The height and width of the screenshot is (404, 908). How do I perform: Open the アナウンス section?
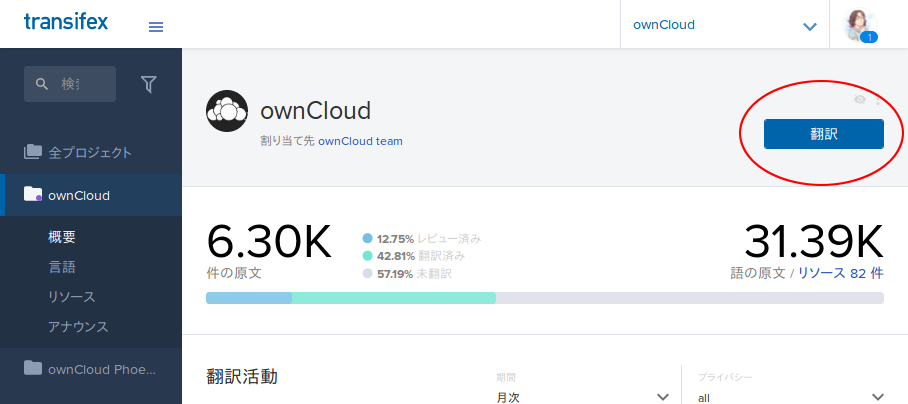[x=78, y=327]
